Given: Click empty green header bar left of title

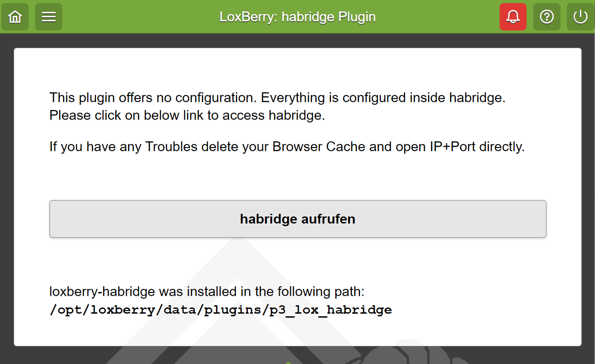Looking at the screenshot, I should 141,17.
